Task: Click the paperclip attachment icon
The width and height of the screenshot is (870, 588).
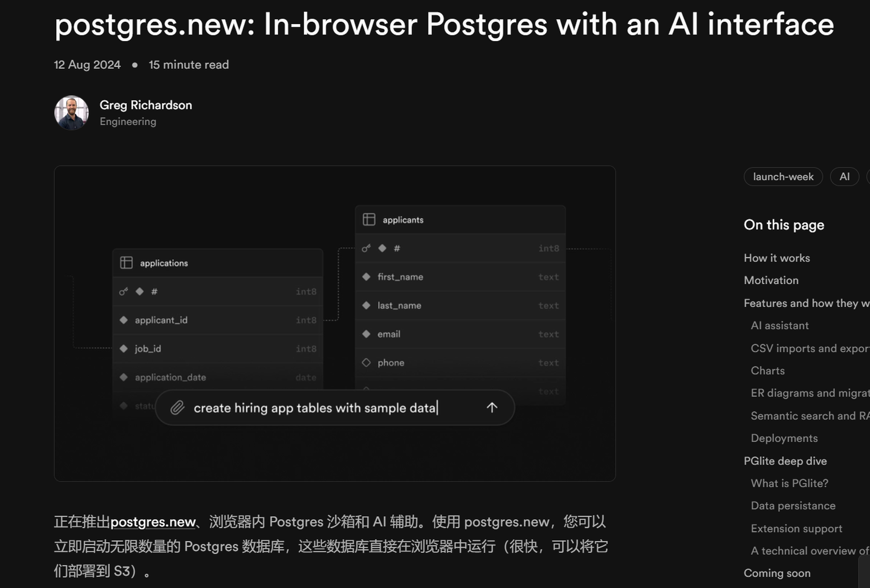Action: [177, 407]
